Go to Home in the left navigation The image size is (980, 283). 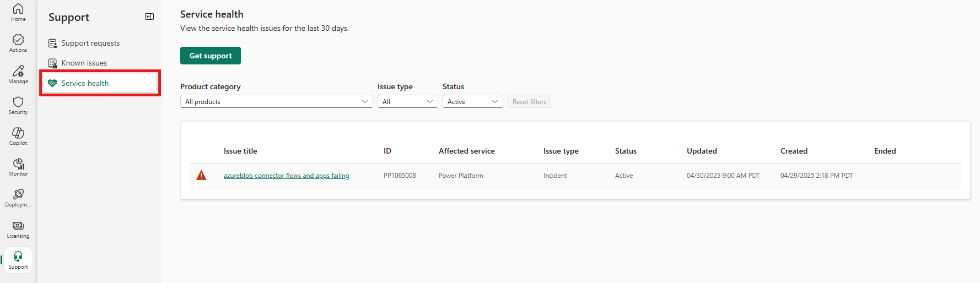tap(18, 12)
